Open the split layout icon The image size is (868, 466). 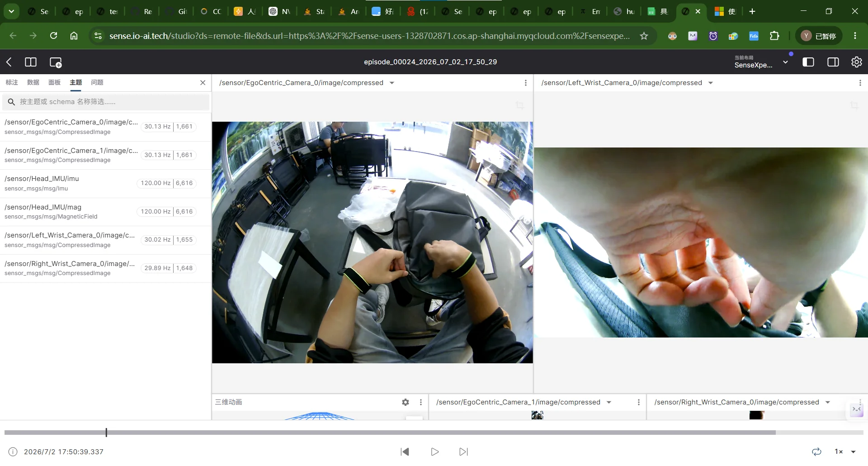31,62
